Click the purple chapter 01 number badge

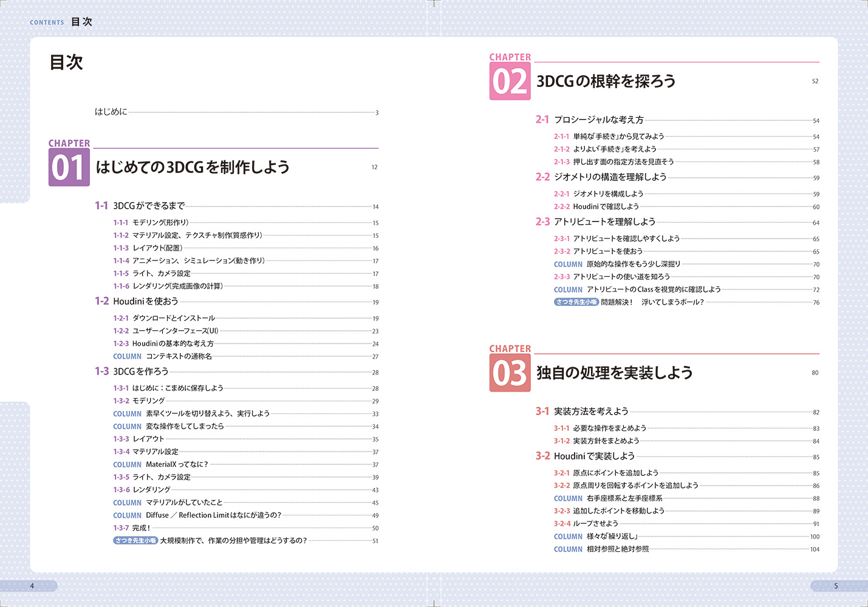point(69,168)
